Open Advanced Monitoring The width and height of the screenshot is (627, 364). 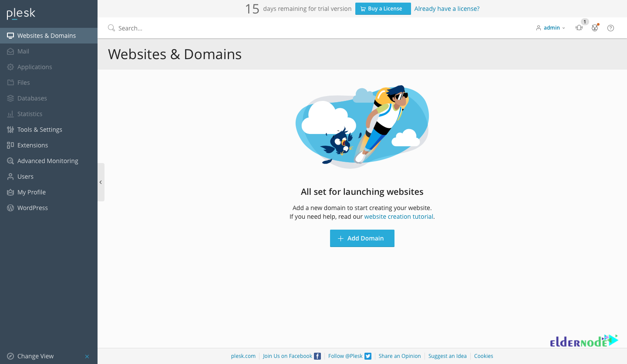[x=48, y=160]
